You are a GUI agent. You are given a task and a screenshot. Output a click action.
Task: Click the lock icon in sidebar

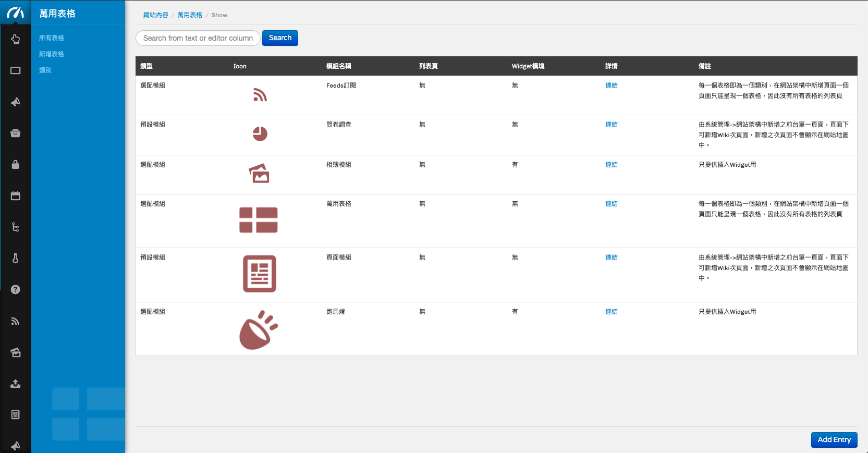pyautogui.click(x=16, y=165)
